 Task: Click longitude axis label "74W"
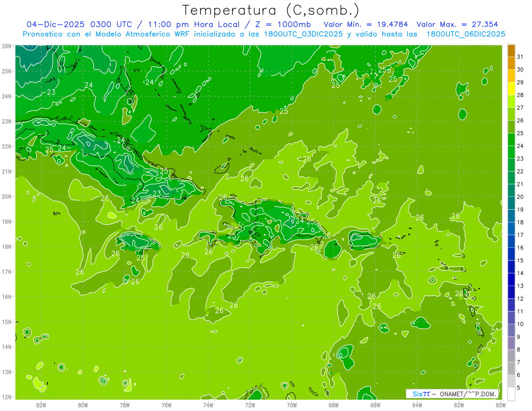[x=208, y=405]
